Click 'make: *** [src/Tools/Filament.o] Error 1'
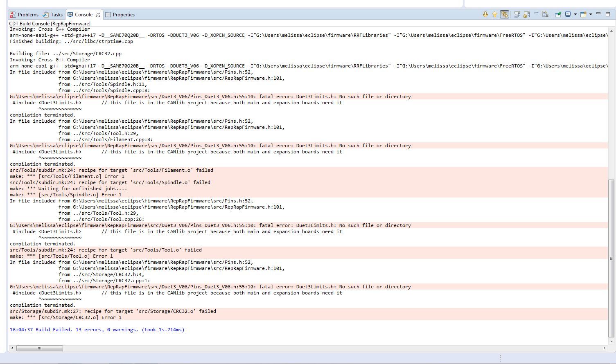Image resolution: width=616 pixels, height=364 pixels. [67, 176]
